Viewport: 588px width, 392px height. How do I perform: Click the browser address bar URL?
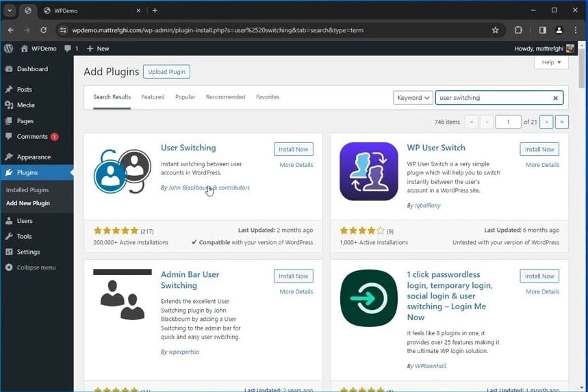pyautogui.click(x=218, y=30)
